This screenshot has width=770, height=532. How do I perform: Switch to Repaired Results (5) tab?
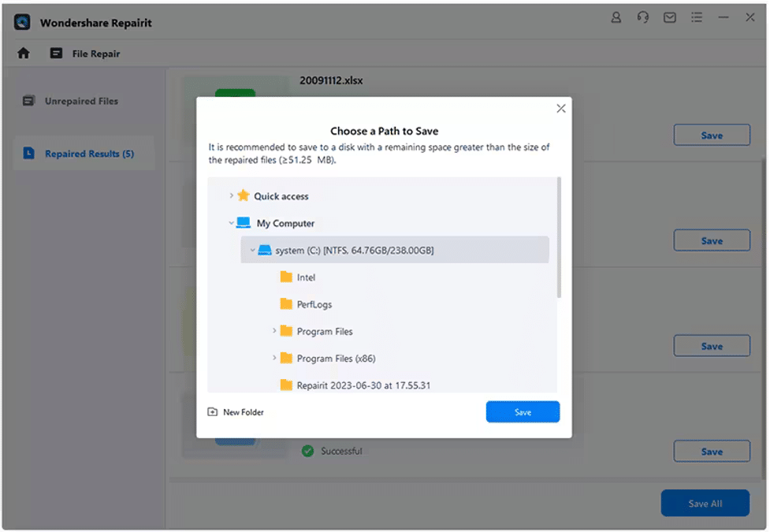coord(84,153)
